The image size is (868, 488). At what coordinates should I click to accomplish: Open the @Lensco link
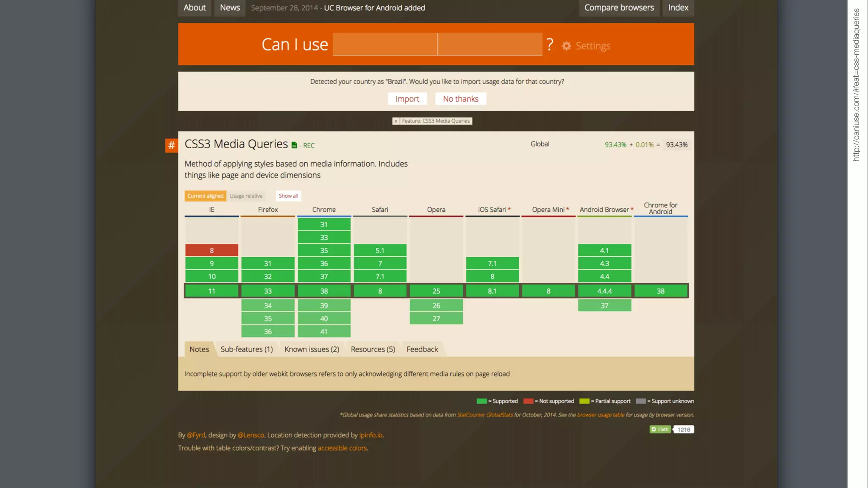coord(251,435)
